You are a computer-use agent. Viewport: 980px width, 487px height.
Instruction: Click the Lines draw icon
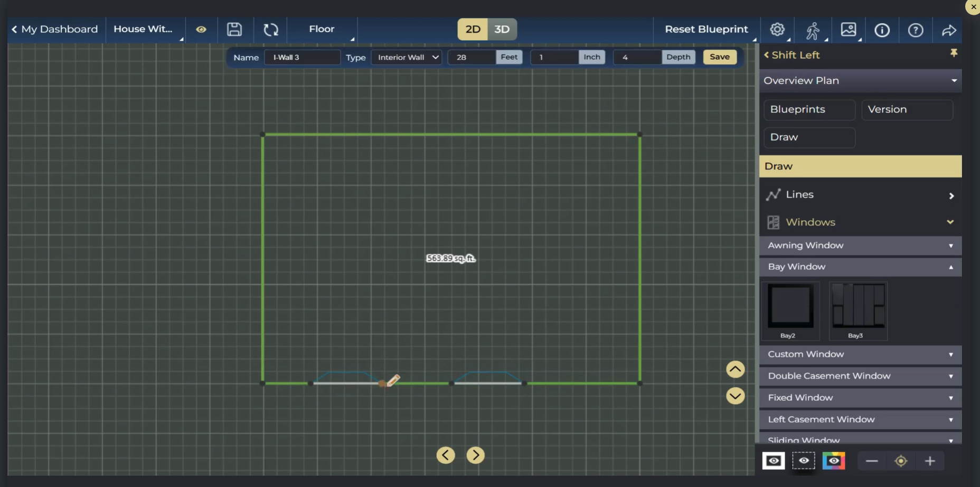(x=773, y=195)
